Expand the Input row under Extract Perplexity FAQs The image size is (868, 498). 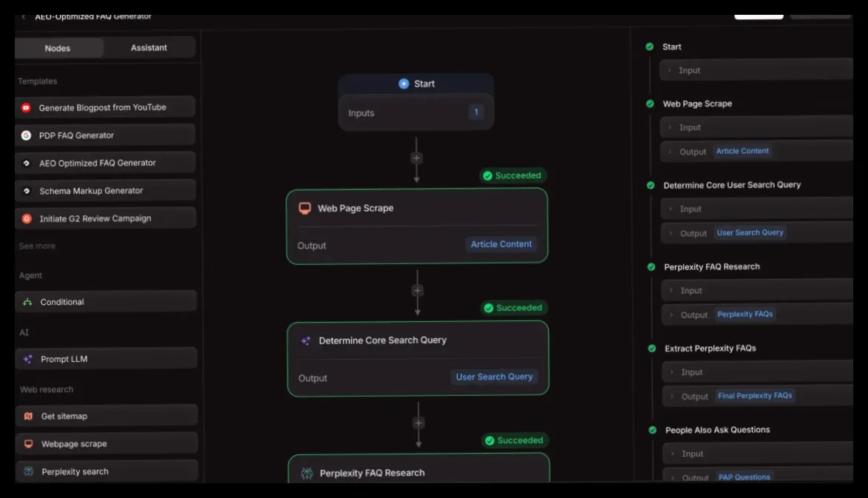point(758,372)
